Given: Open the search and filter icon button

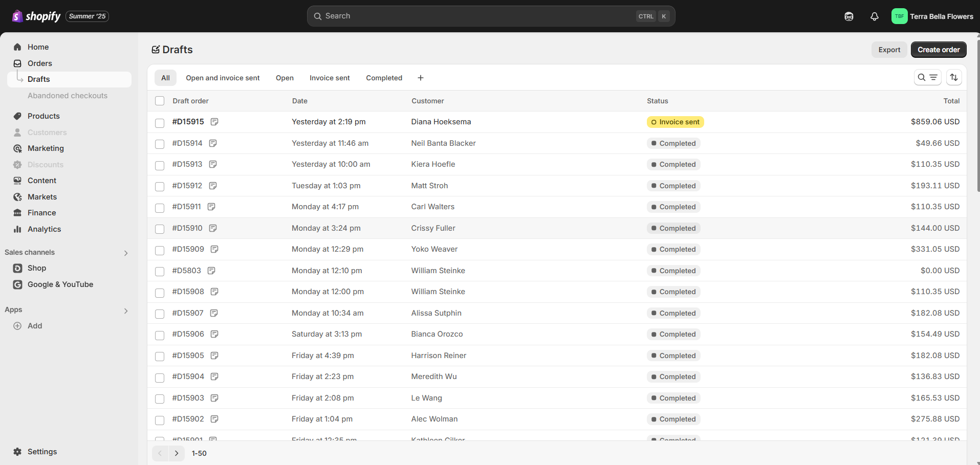Looking at the screenshot, I should [x=927, y=77].
